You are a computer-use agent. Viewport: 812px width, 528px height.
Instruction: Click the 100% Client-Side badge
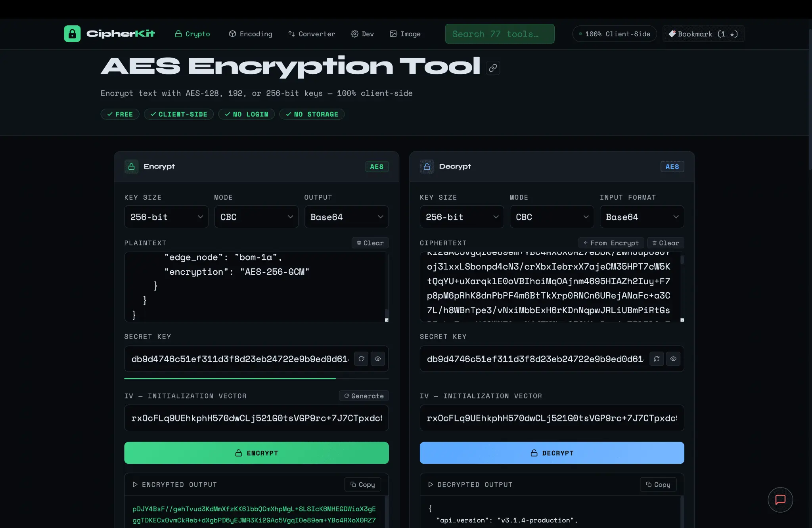click(614, 34)
